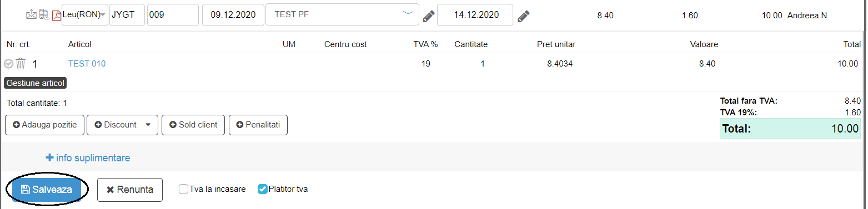Click the plus icon before info suplimentare
This screenshot has height=209, width=868.
[x=49, y=158]
